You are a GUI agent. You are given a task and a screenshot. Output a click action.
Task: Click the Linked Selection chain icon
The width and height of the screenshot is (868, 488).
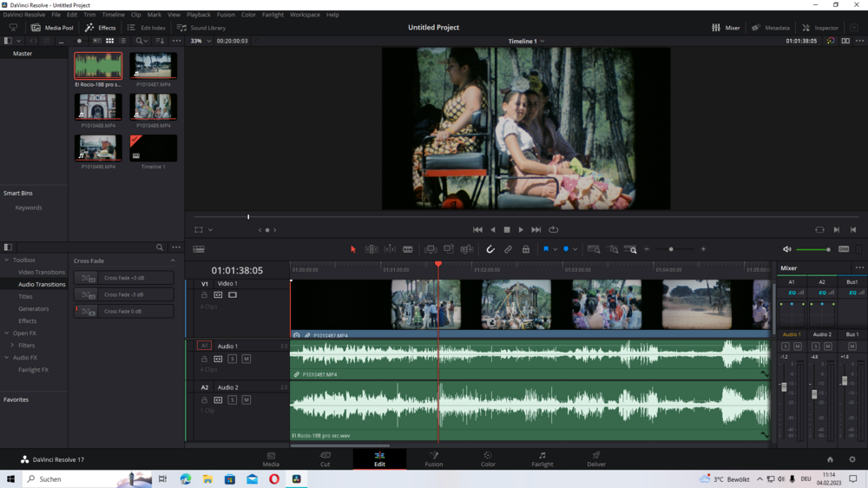[x=508, y=249]
